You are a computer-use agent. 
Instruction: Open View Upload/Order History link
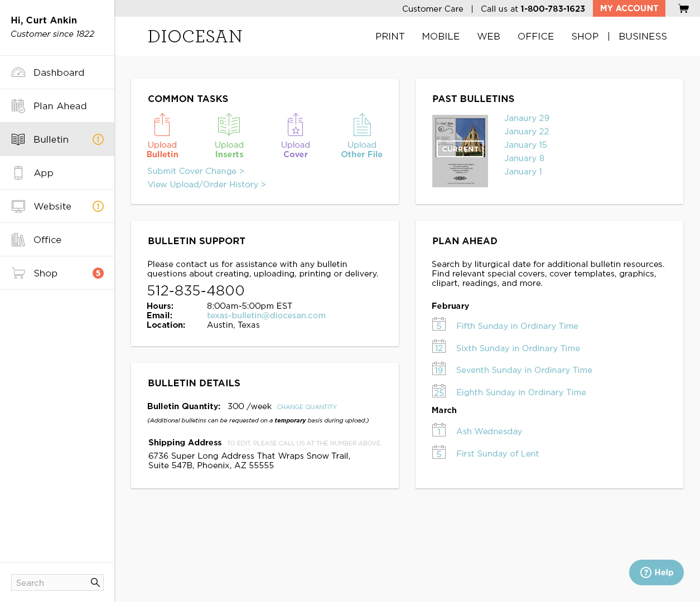tap(206, 185)
